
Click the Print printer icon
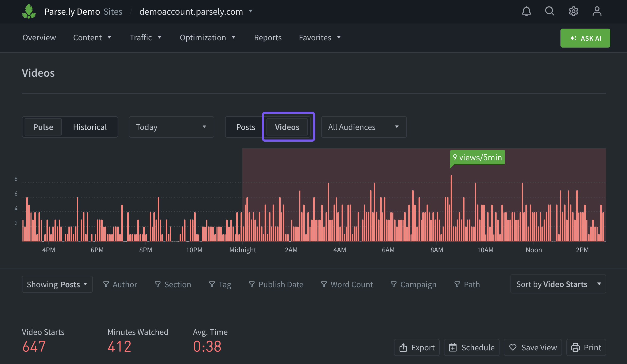tap(575, 347)
